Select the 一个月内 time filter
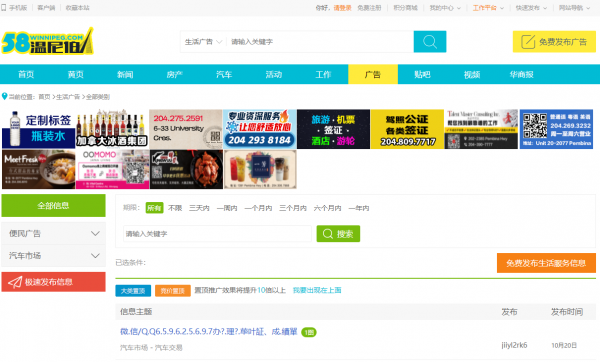600x362 pixels. click(x=258, y=208)
